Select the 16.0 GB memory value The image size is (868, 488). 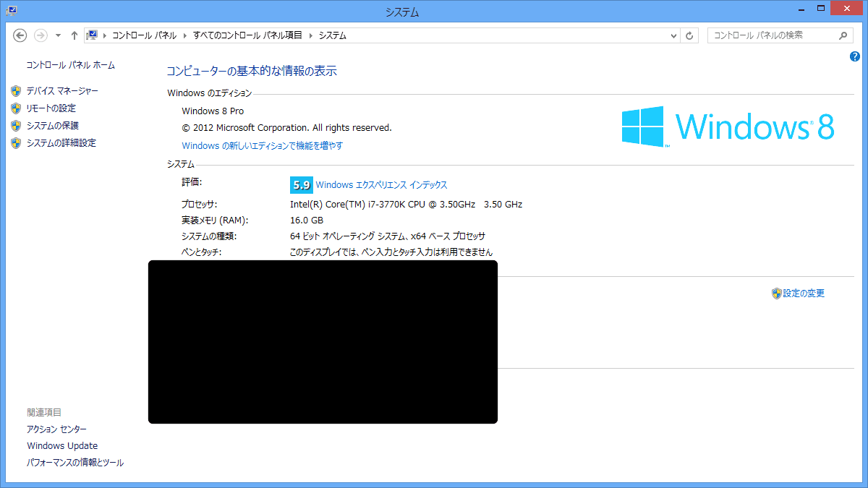point(307,221)
